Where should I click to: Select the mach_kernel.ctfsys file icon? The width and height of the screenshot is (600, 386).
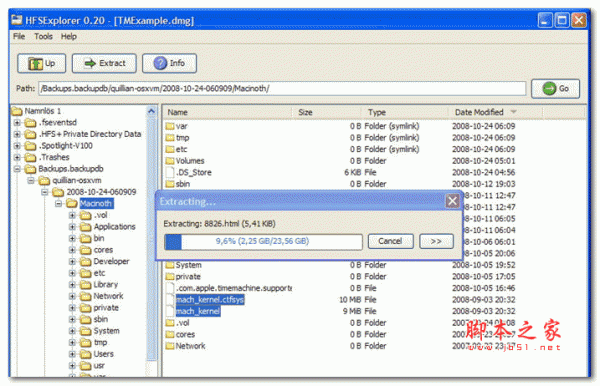coord(170,300)
